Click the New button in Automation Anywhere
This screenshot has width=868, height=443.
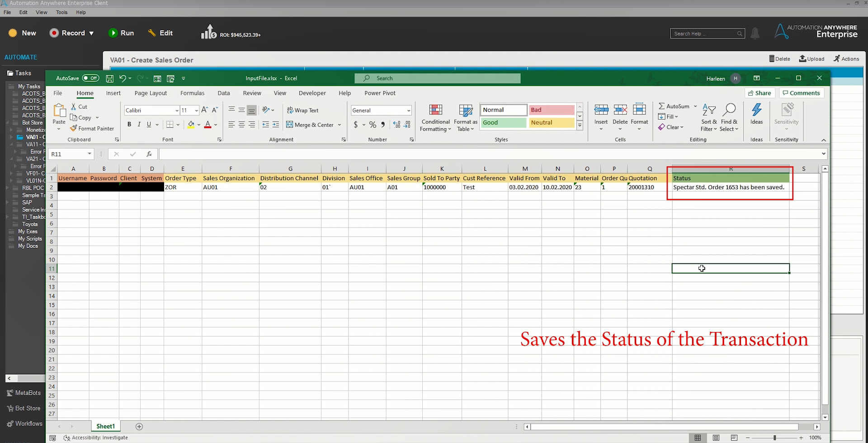22,33
